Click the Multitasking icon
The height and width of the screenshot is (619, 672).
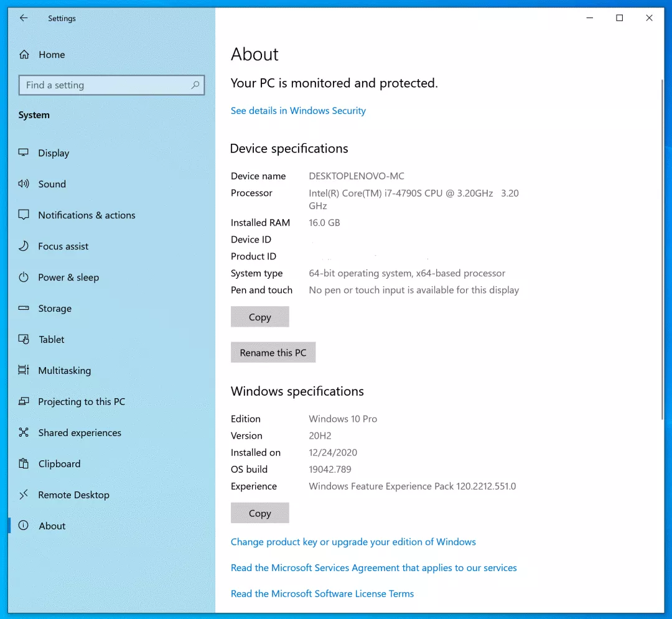click(24, 370)
